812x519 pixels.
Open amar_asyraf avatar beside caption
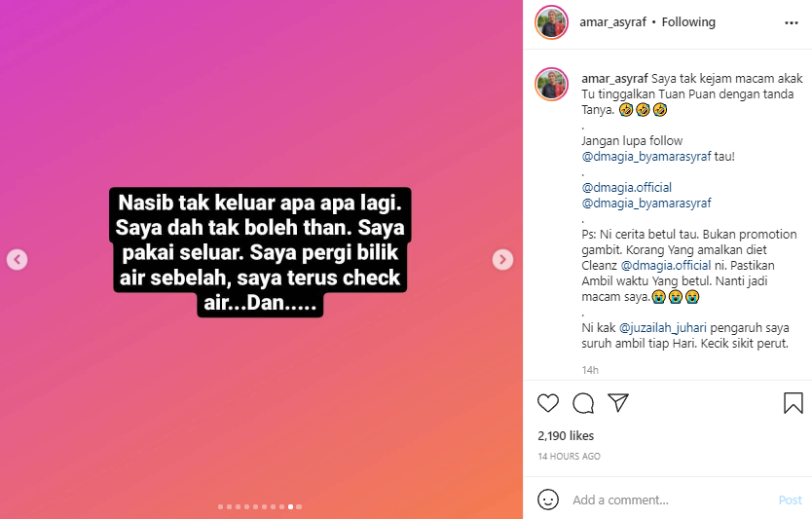click(x=551, y=84)
